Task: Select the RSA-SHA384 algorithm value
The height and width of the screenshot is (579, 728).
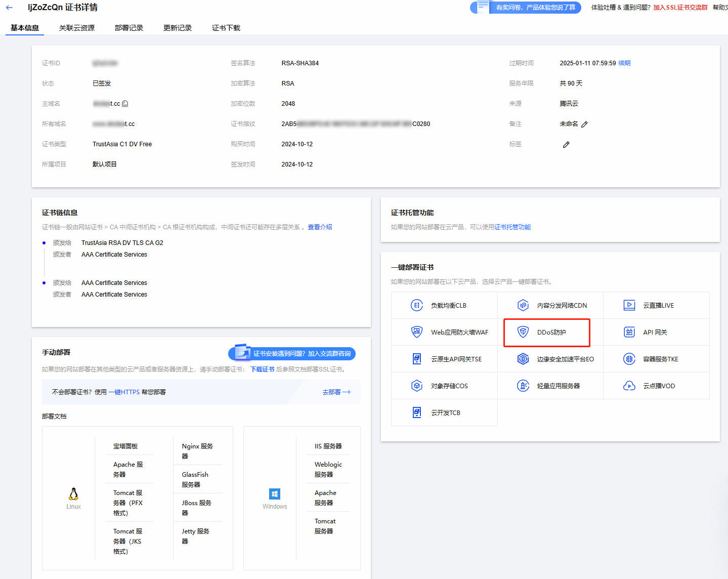Action: 300,63
